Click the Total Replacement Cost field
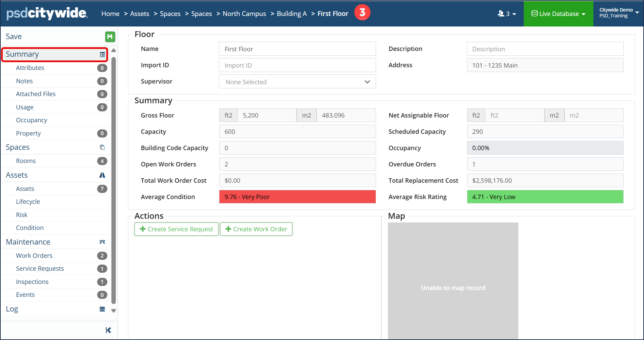 (545, 181)
